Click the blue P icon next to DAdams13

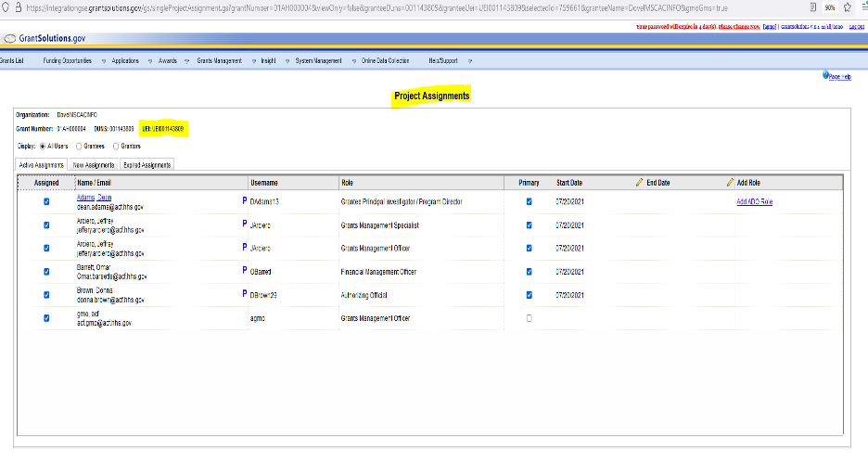click(x=244, y=200)
